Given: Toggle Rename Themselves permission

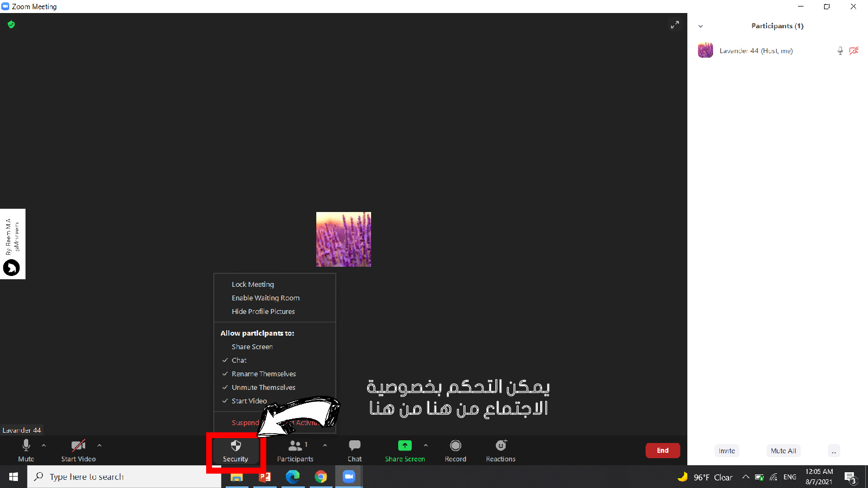Looking at the screenshot, I should point(264,374).
